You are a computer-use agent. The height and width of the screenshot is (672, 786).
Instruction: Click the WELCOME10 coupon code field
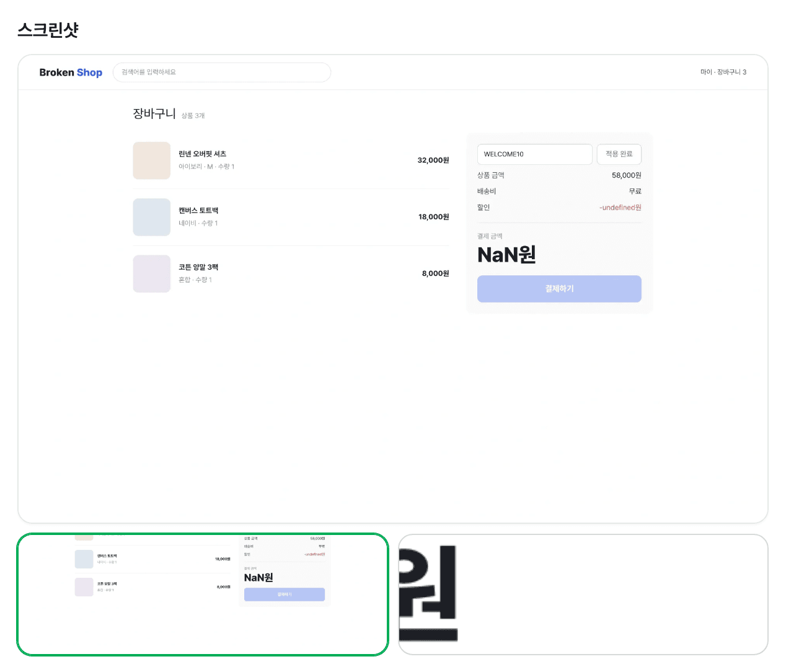535,154
